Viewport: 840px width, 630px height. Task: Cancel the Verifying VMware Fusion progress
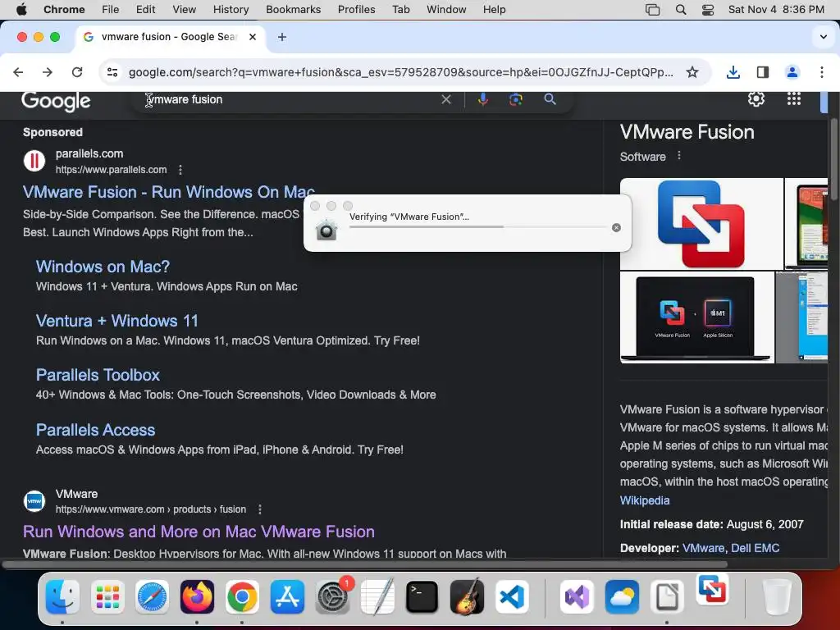click(616, 228)
